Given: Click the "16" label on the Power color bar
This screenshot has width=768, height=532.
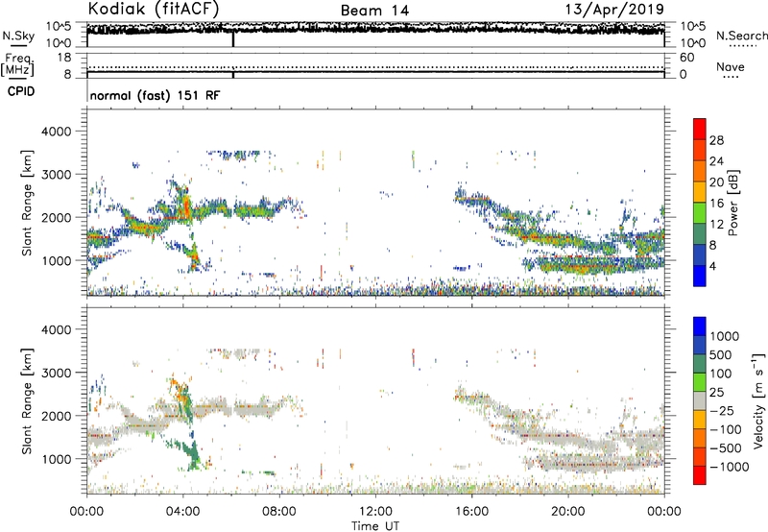Looking at the screenshot, I should tap(716, 204).
